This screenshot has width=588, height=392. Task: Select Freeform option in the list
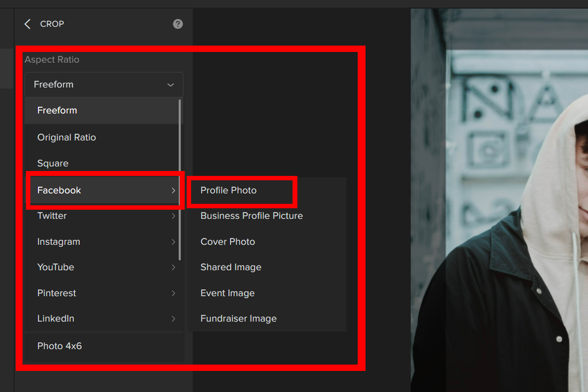click(x=57, y=111)
